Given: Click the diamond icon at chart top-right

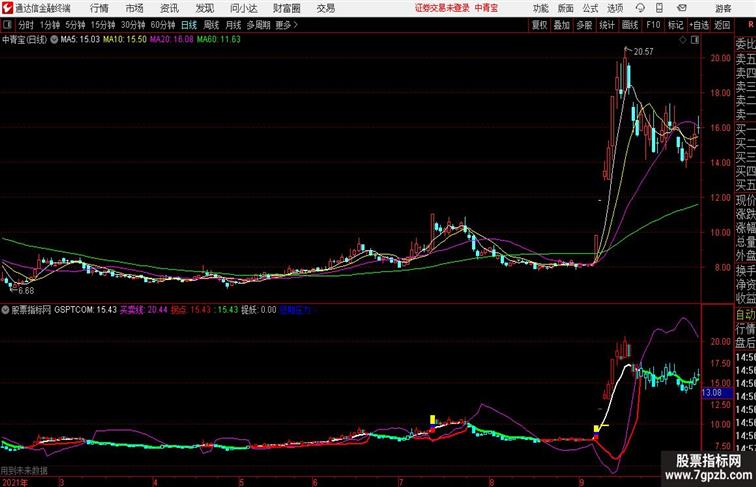Looking at the screenshot, I should [683, 40].
